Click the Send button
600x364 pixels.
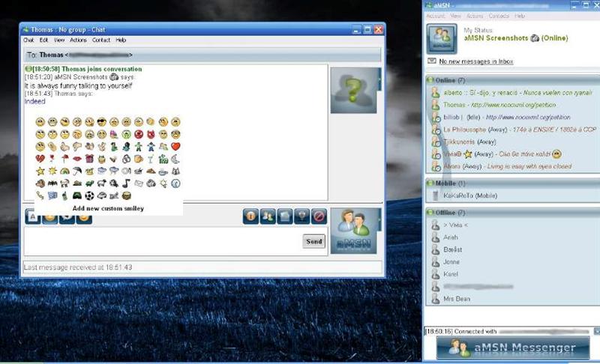click(313, 241)
